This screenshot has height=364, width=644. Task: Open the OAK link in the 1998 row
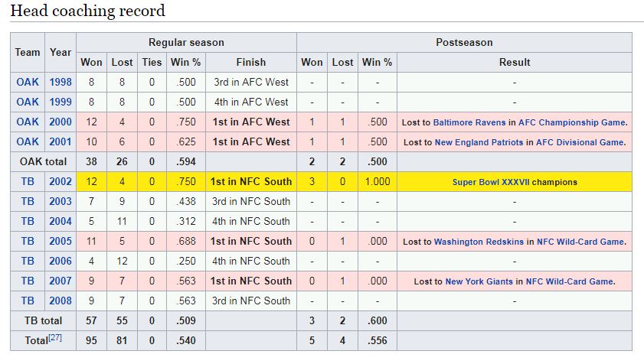point(28,82)
